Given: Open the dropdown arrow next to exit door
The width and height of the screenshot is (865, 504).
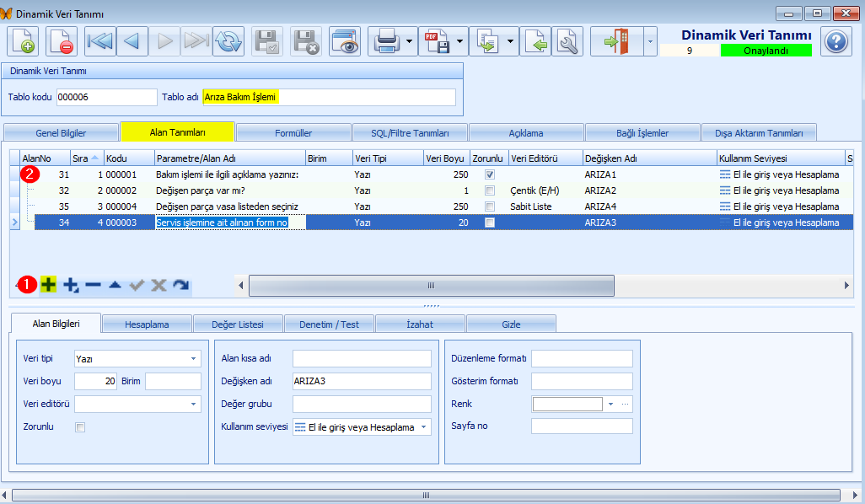Looking at the screenshot, I should 650,41.
